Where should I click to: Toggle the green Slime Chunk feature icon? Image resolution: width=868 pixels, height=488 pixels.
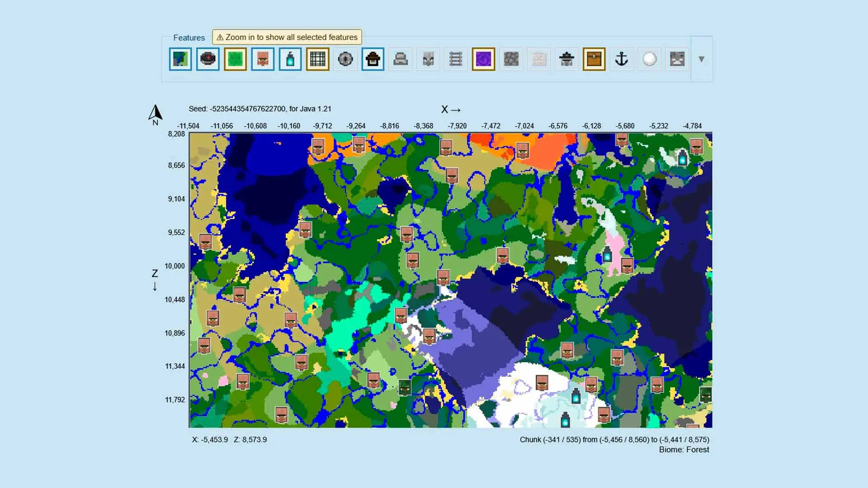(236, 59)
